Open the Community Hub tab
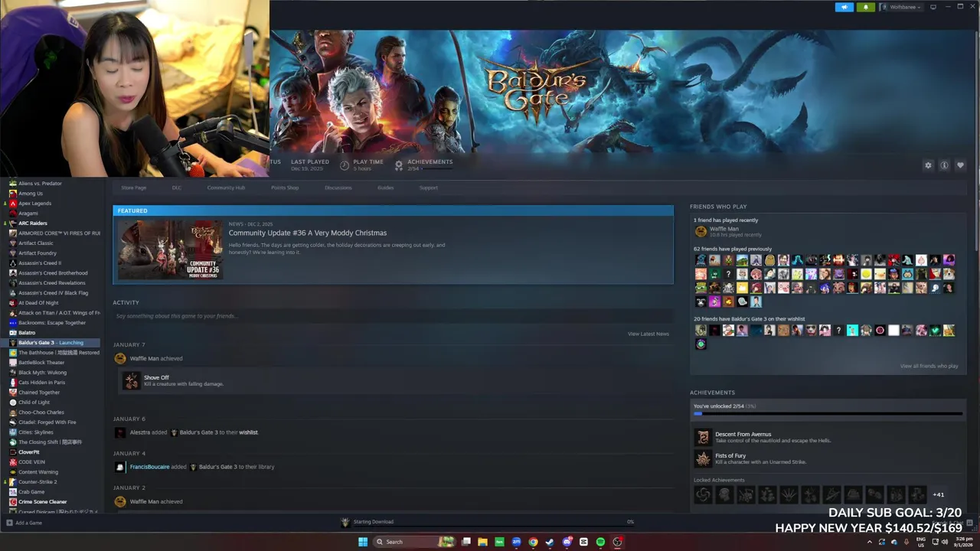 (226, 187)
